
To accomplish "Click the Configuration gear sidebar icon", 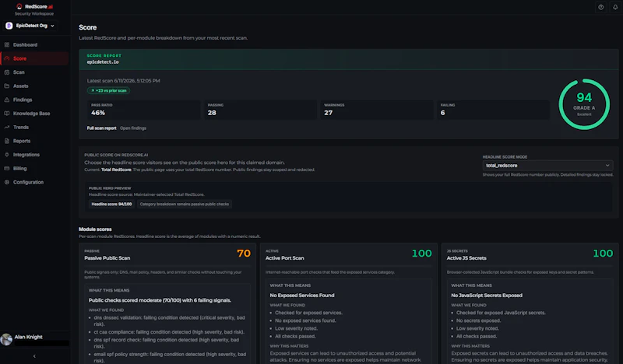I will 7,182.
